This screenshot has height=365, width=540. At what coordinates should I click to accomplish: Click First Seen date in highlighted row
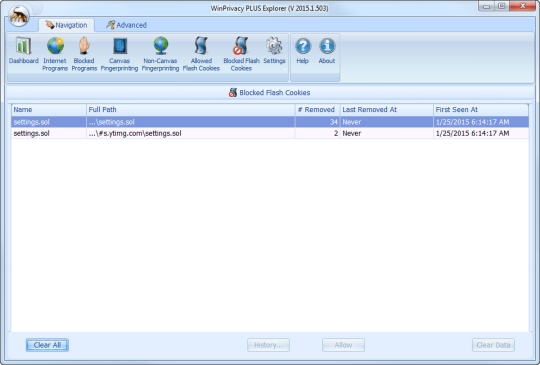pos(481,122)
